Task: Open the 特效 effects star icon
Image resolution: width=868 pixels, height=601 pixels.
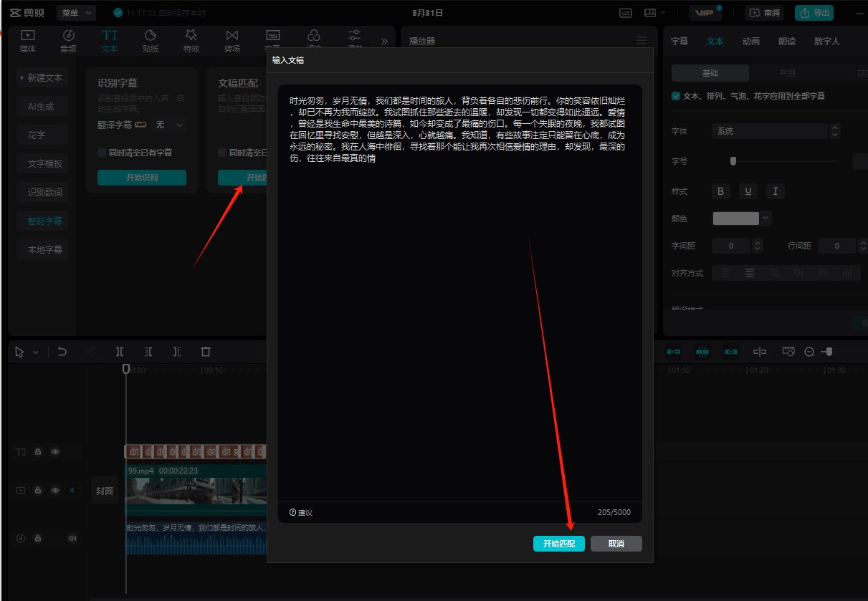Action: click(191, 41)
